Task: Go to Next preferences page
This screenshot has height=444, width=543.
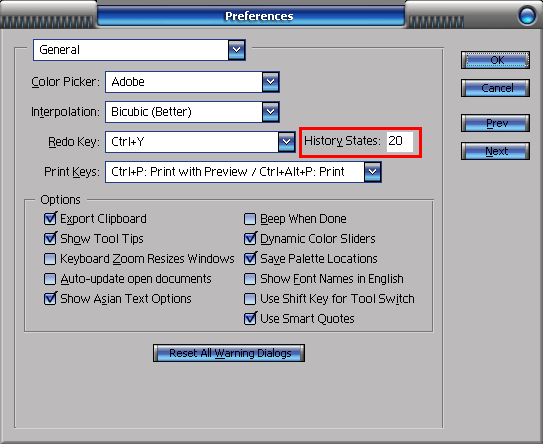Action: (495, 151)
